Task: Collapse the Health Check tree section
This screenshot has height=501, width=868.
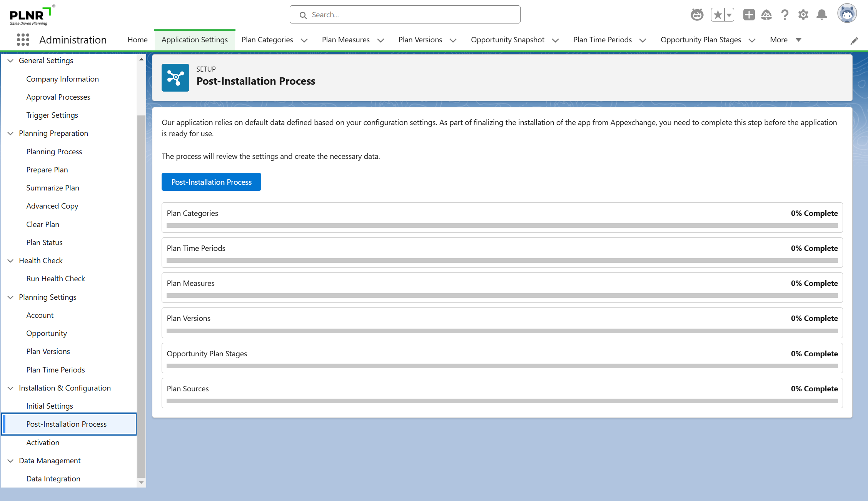Action: tap(10, 261)
